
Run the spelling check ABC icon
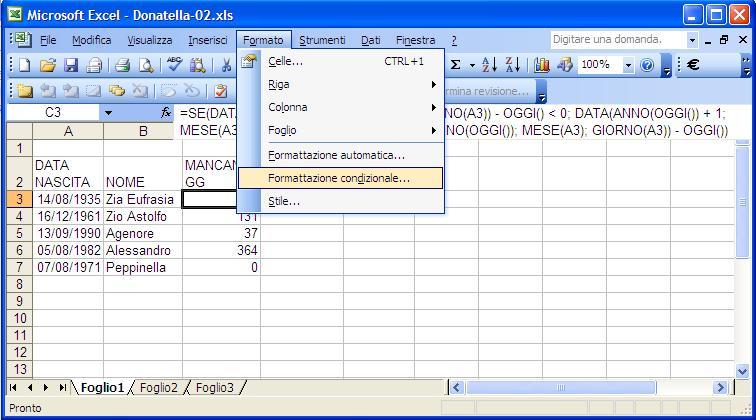174,65
